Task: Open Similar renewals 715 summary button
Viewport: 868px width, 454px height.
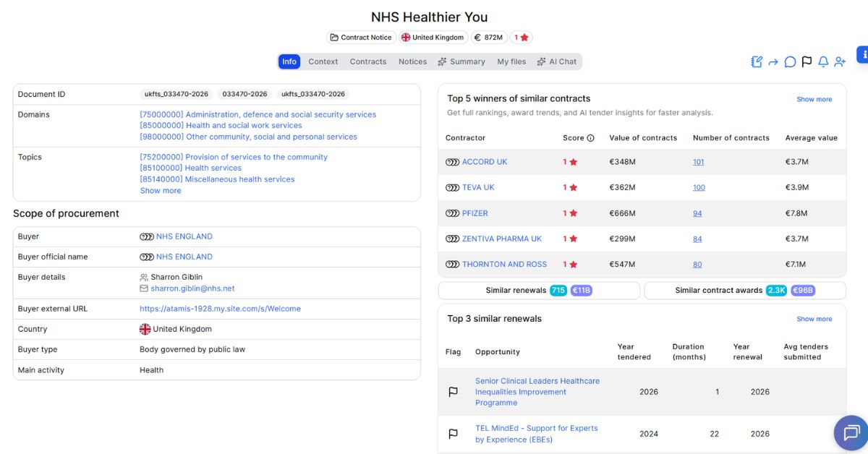Action: tap(539, 291)
